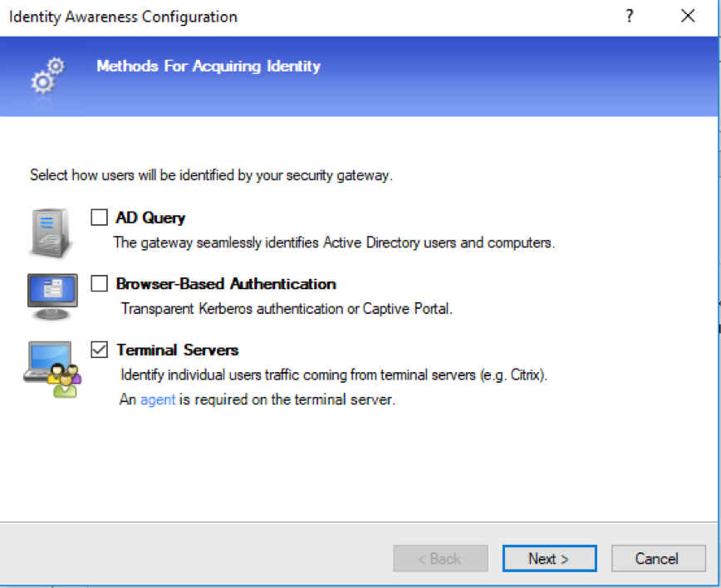Click the Active Directory users description text
The width and height of the screenshot is (721, 588).
coord(334,243)
